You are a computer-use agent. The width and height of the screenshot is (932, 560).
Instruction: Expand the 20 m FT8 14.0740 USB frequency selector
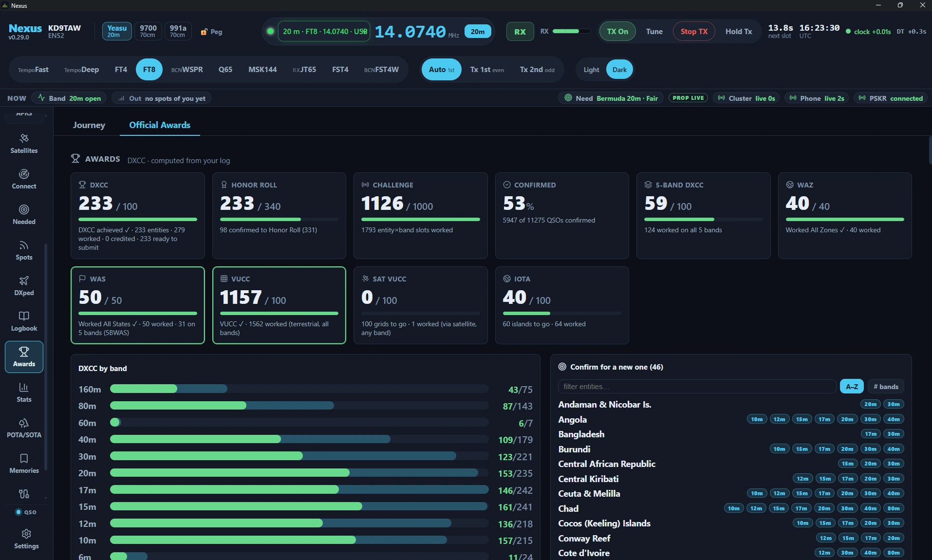click(x=324, y=32)
